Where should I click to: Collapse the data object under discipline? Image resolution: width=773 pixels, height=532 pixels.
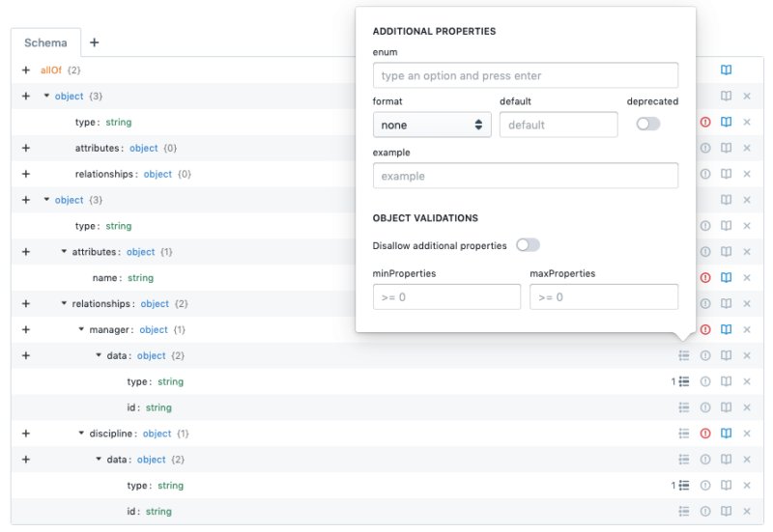(x=99, y=459)
